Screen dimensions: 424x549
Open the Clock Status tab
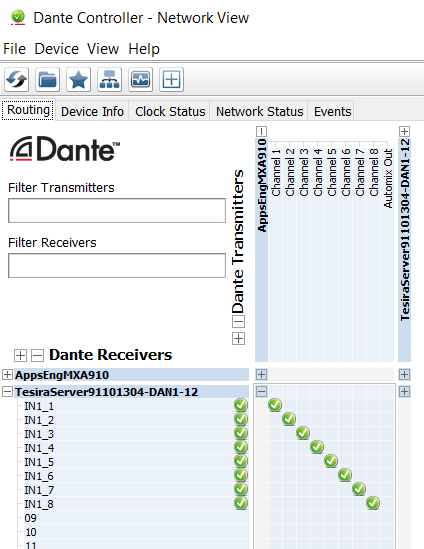(x=170, y=111)
